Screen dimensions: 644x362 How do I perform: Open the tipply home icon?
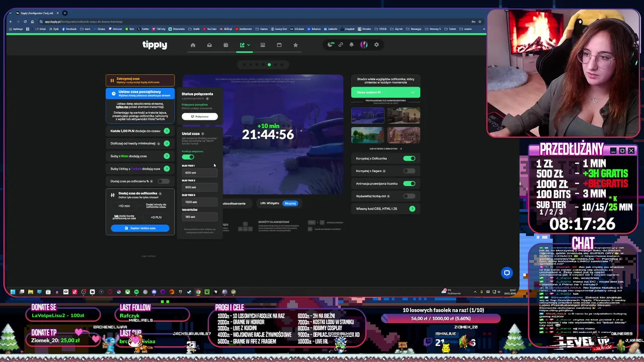pos(193,45)
